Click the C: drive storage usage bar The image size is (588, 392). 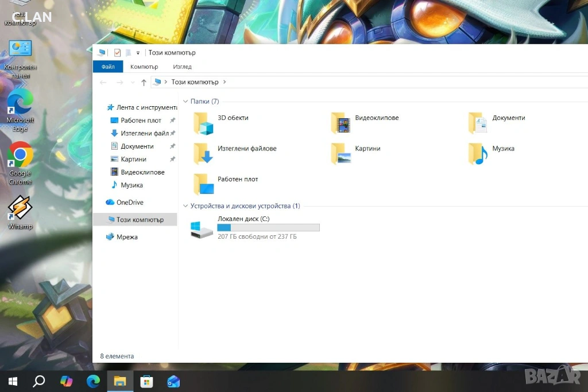point(268,228)
